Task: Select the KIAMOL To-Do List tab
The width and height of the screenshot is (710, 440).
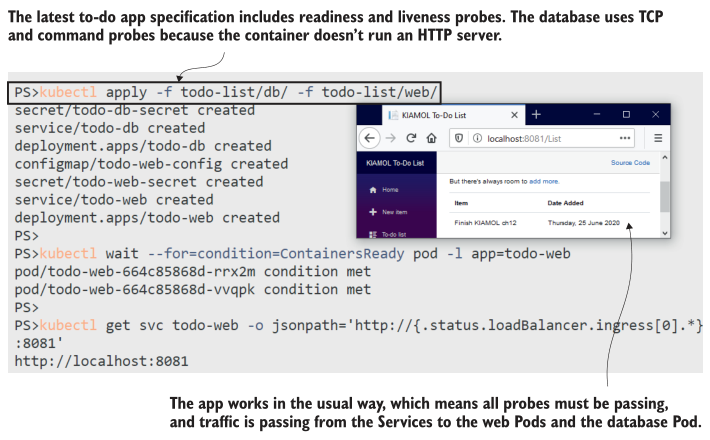Action: [440, 114]
